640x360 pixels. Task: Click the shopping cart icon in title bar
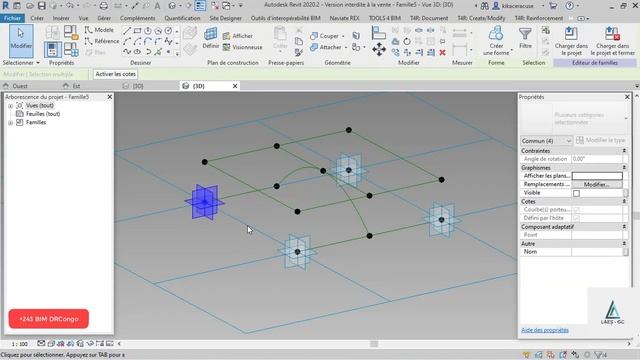(553, 6)
